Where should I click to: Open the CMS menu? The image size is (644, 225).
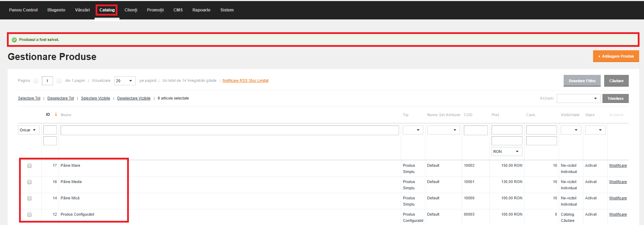tap(178, 10)
